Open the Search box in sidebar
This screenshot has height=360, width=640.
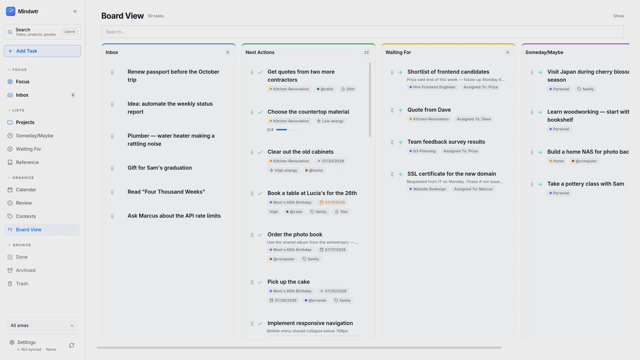click(42, 32)
